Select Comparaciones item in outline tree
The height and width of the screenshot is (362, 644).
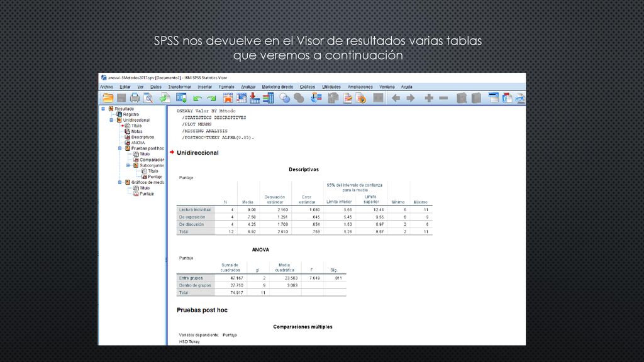[x=152, y=160]
